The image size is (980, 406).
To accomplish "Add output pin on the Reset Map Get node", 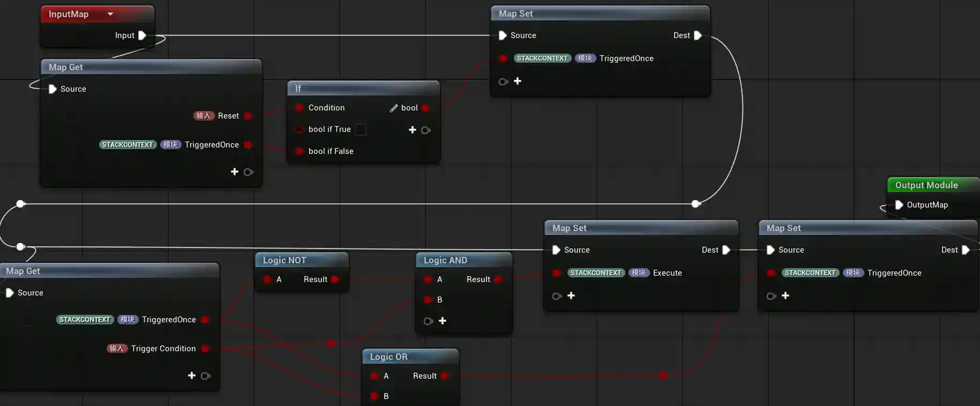I will (x=235, y=172).
